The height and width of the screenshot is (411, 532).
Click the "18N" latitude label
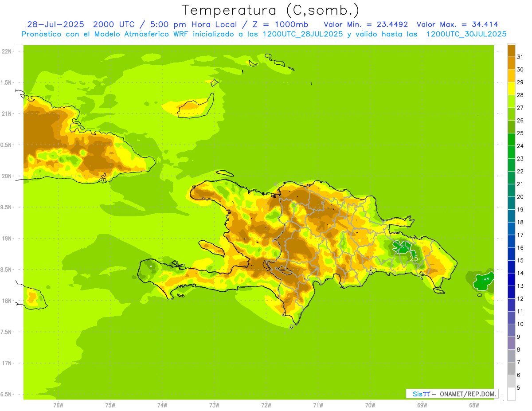tap(7, 301)
